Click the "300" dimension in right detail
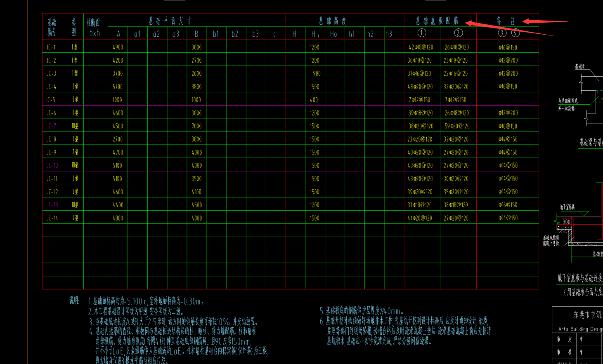603x364 pixels. pos(567,222)
